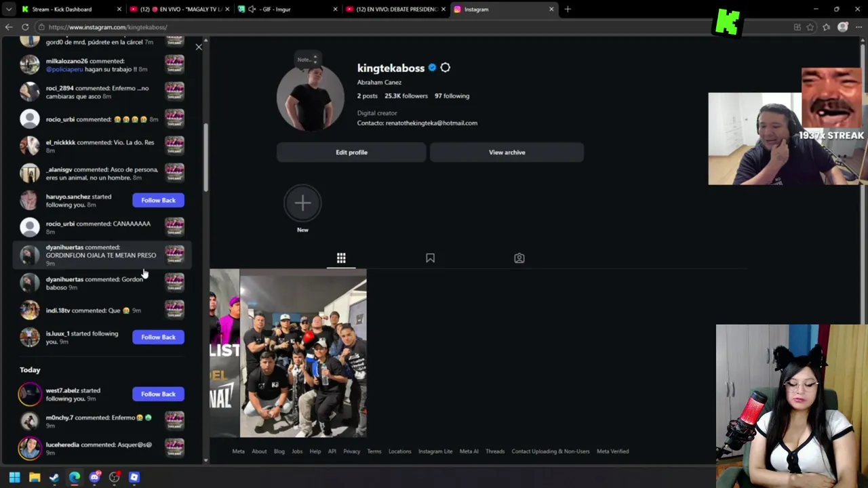The image size is (868, 488).
Task: Click Contact Uploading & Non-Users footer link
Action: click(551, 451)
